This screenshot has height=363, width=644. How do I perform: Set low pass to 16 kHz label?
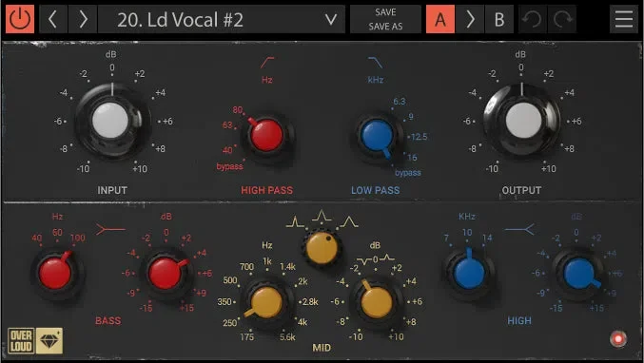coord(412,157)
